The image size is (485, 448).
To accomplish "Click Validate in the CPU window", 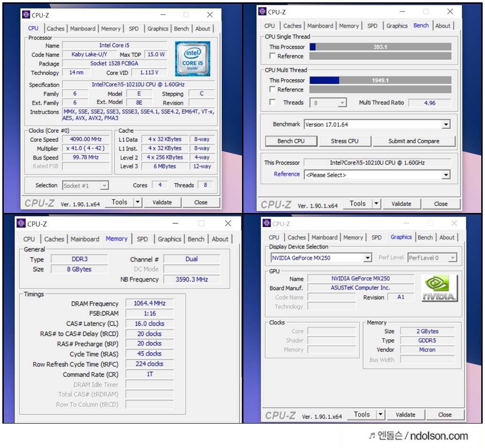I will click(162, 202).
